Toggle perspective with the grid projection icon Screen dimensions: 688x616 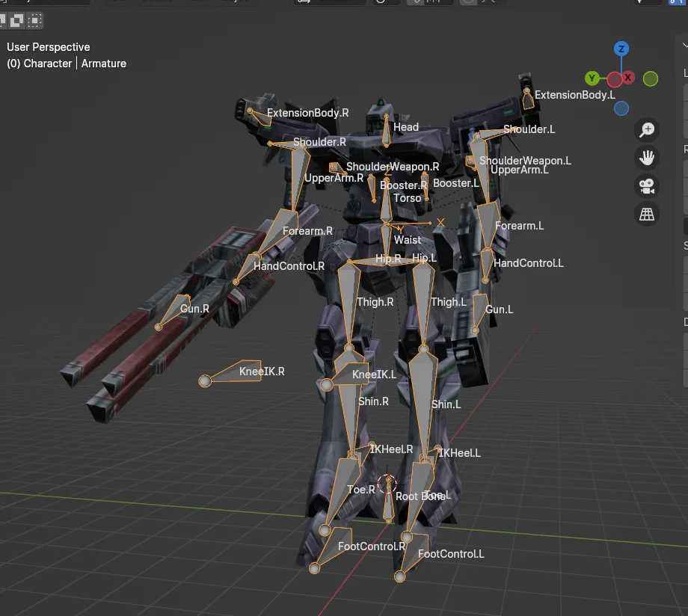click(x=646, y=215)
